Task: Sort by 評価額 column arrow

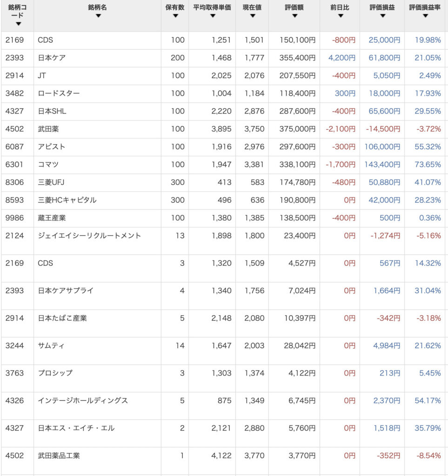Action: pyautogui.click(x=294, y=16)
